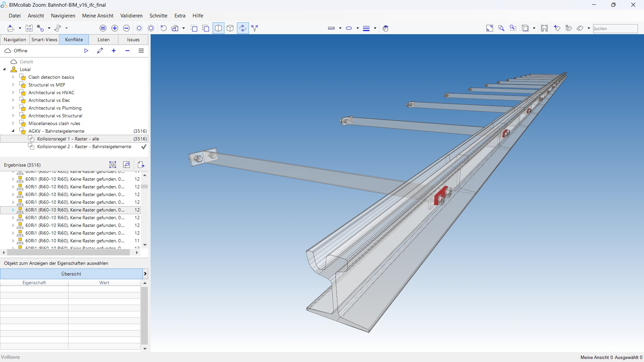Screen dimensions: 644x362
Task: Open the dropdown arrow next to measure tool
Action: coord(340,28)
